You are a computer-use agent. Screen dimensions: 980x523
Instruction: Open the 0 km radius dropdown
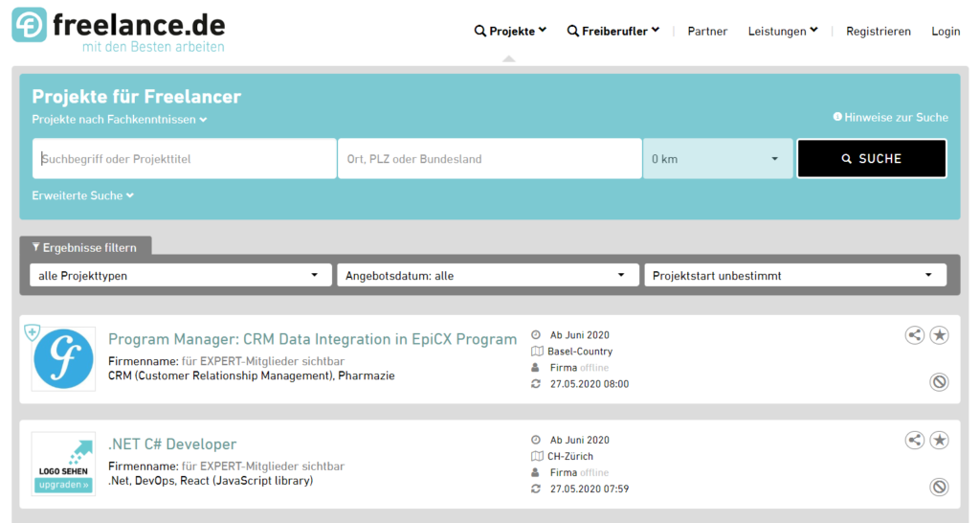pos(718,159)
